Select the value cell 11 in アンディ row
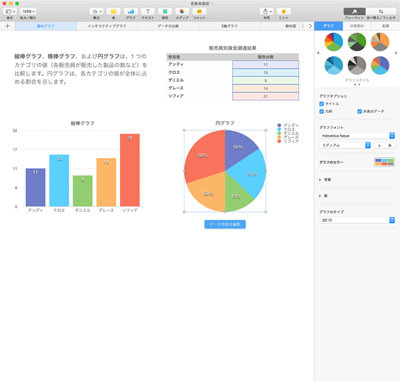Viewport: 400px width, 381px height. coord(265,64)
